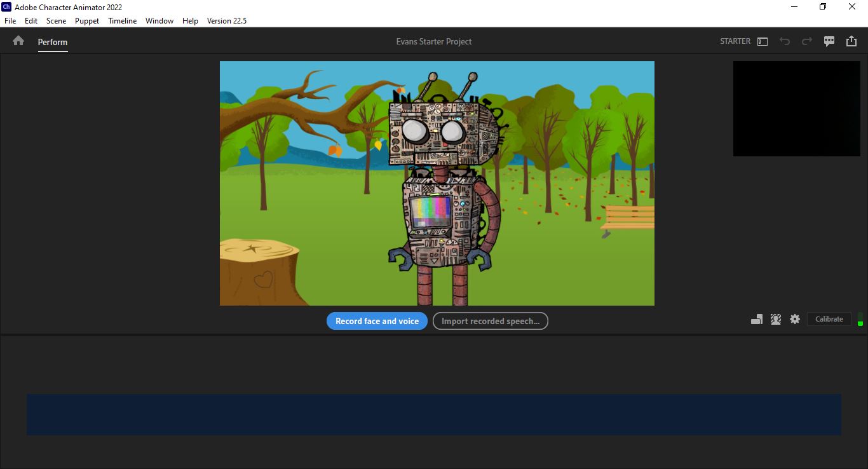Open the Scene menu
Viewport: 868px width, 469px height.
tap(56, 20)
